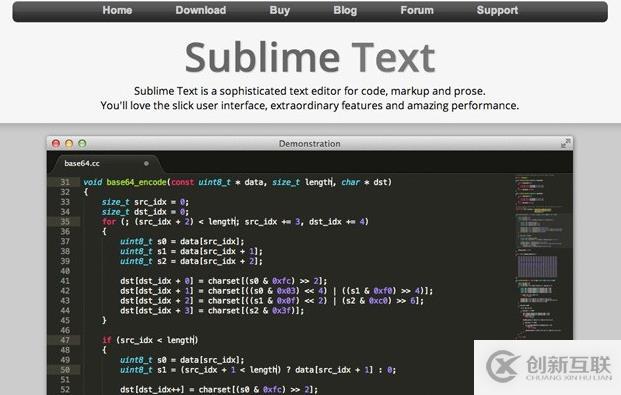Click the 'if' keyword on line 47
The height and width of the screenshot is (395, 621).
click(x=107, y=340)
